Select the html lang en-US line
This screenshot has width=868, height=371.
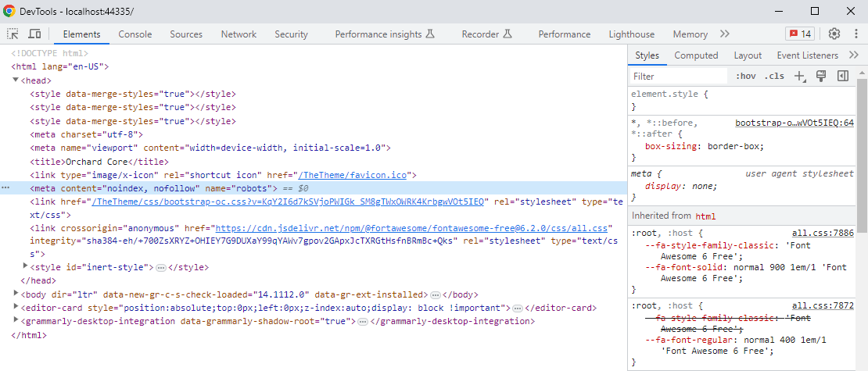tap(59, 67)
